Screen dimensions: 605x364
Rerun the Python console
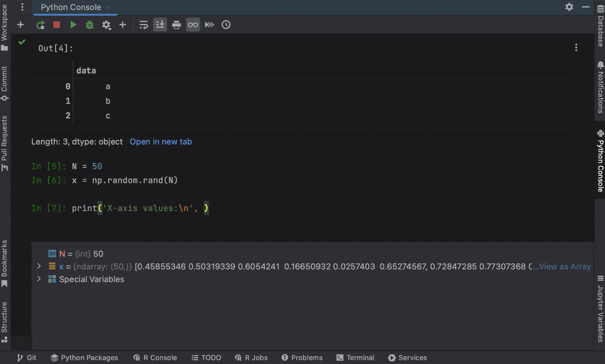(x=40, y=25)
